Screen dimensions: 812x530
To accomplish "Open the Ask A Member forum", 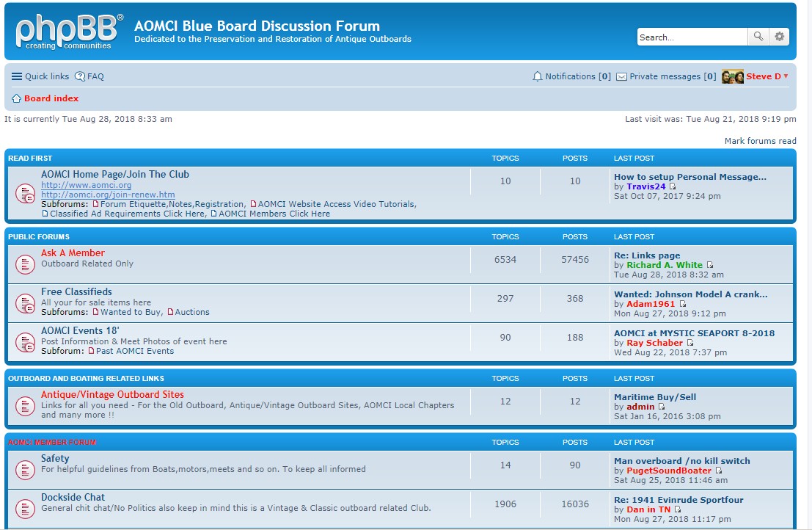I will 73,253.
